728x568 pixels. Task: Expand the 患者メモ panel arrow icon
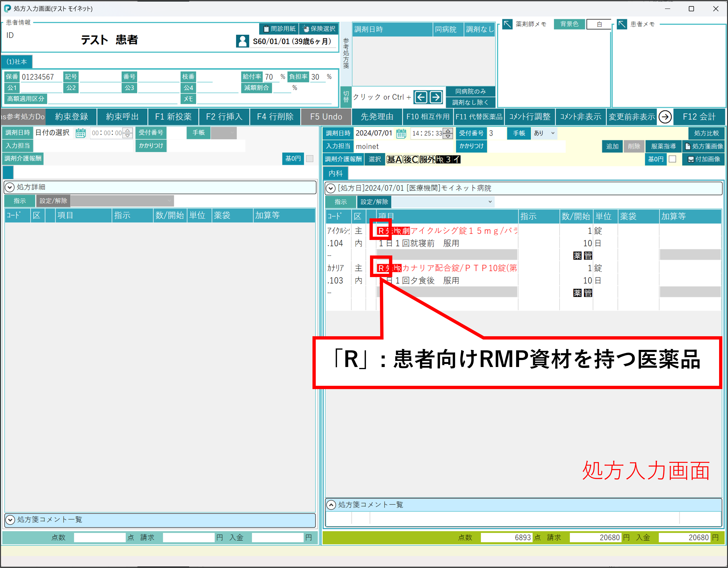(x=622, y=24)
